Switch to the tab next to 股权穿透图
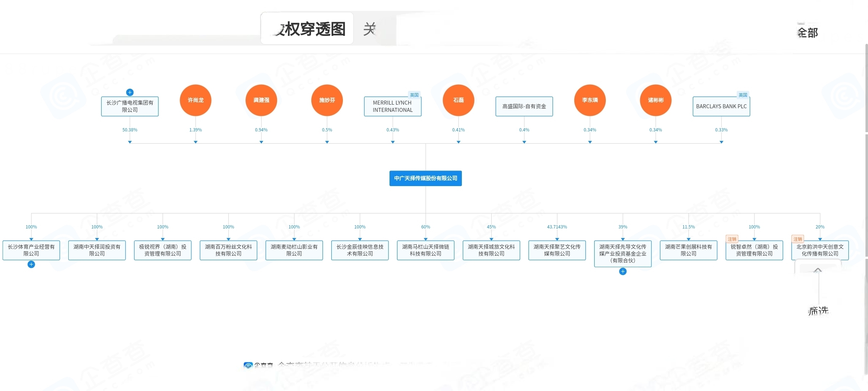Viewport: 868px width, 391px height. point(370,29)
